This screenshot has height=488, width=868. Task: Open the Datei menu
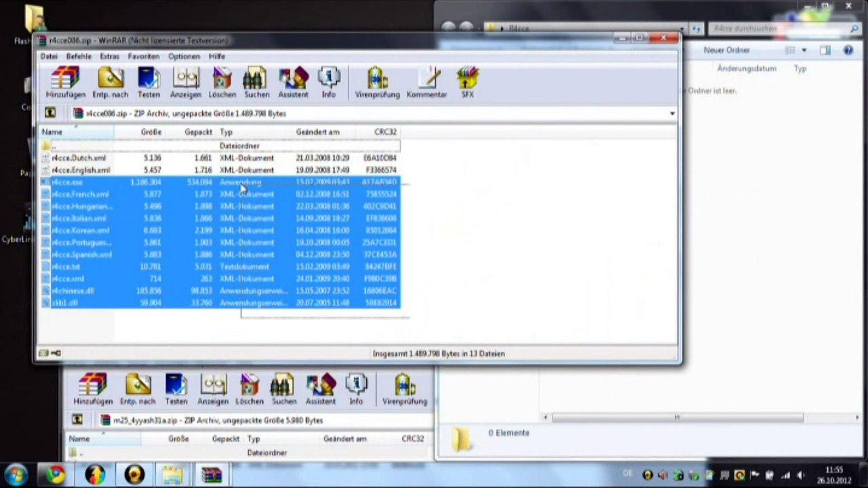(x=49, y=56)
